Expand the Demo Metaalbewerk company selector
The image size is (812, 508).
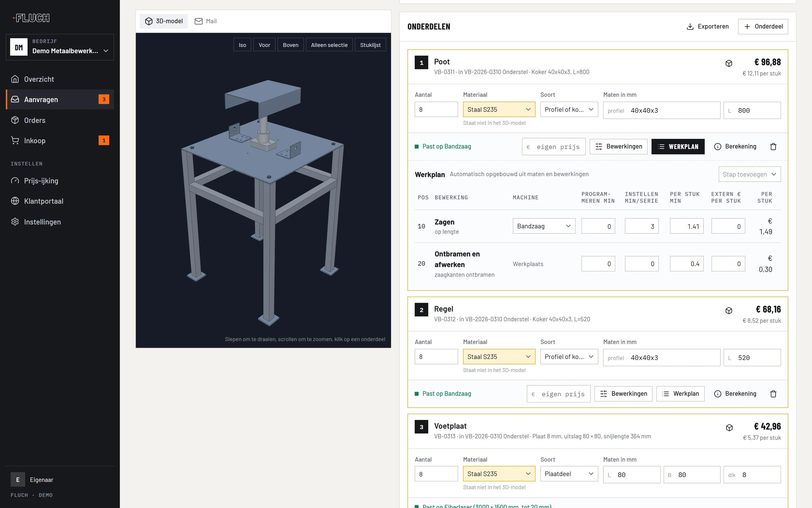tap(60, 47)
